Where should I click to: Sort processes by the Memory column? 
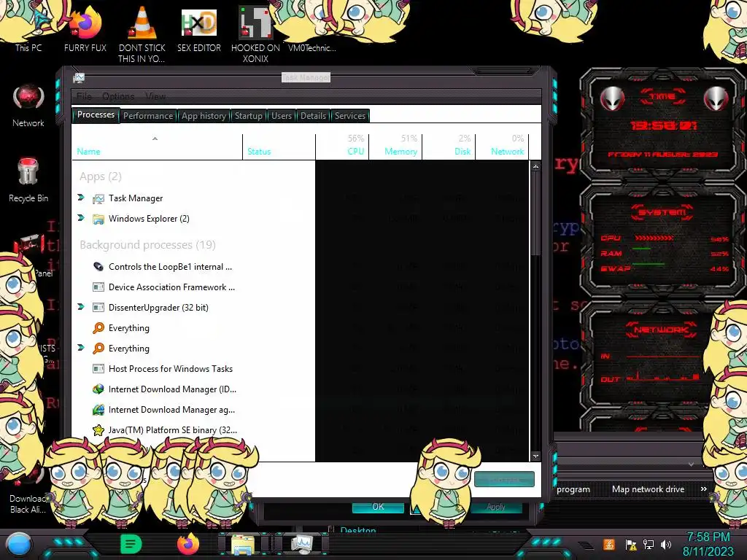point(396,146)
